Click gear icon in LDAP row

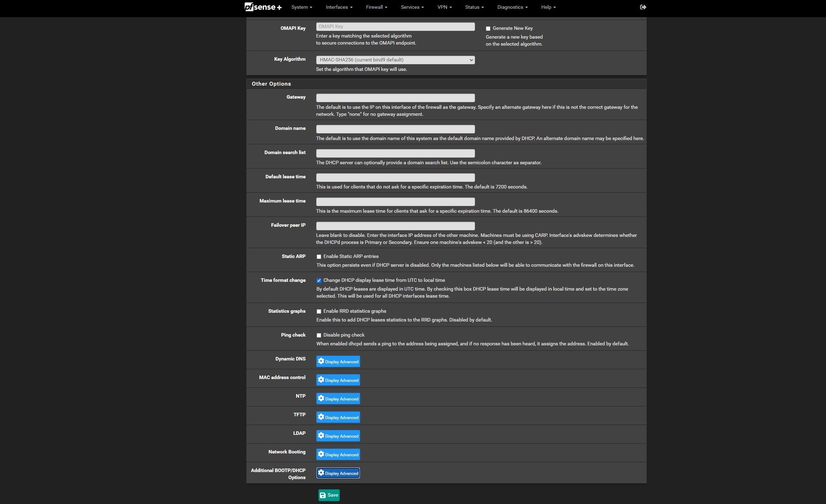tap(321, 436)
